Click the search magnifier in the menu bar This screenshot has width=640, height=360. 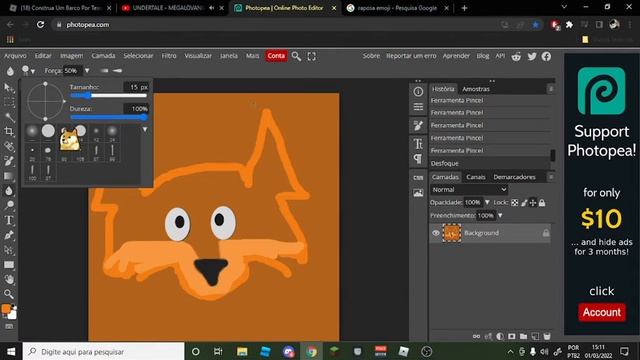point(296,56)
